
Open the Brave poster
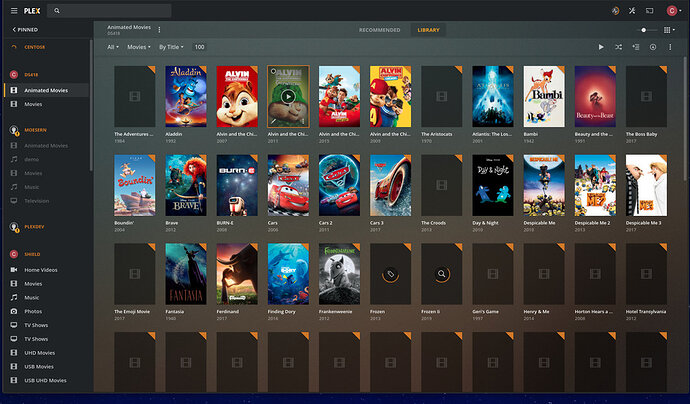[186, 185]
